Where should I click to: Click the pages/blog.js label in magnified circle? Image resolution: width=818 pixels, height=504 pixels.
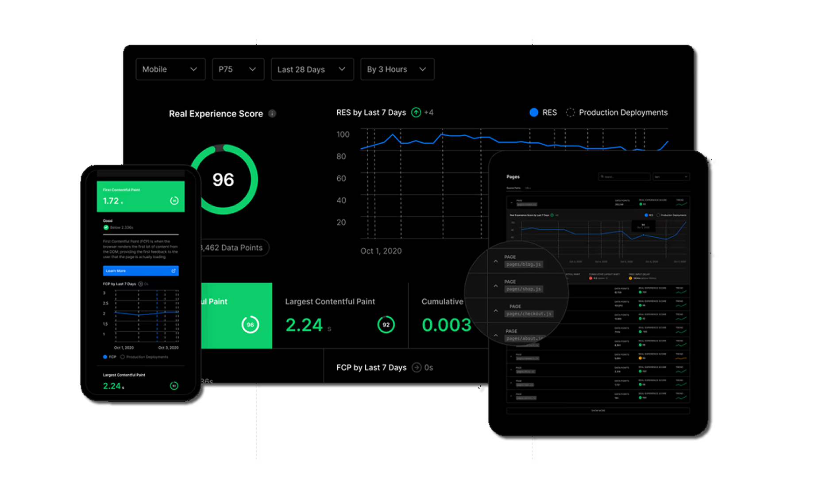(x=524, y=264)
